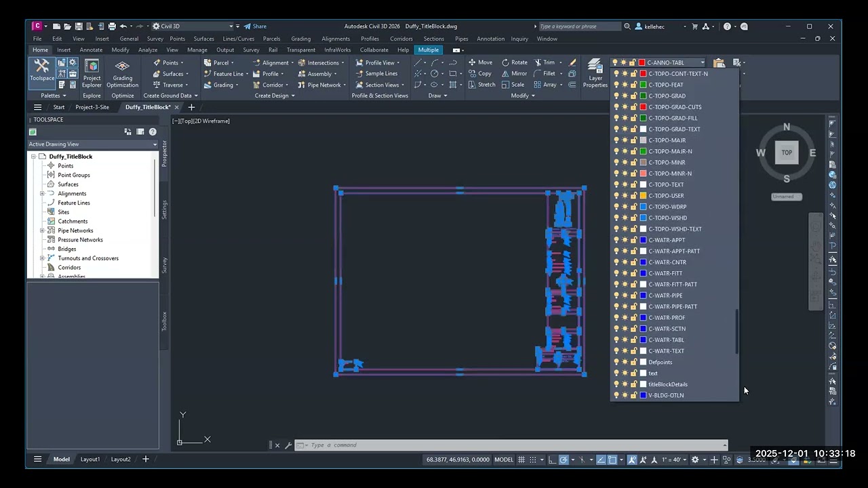Switch to the Analyze ribbon tab
Viewport: 868px width, 488px height.
pyautogui.click(x=147, y=50)
